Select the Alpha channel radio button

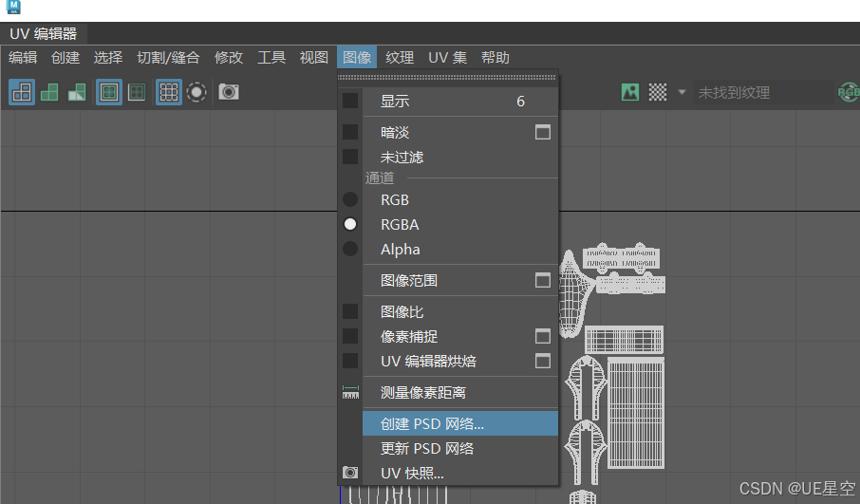[x=350, y=249]
